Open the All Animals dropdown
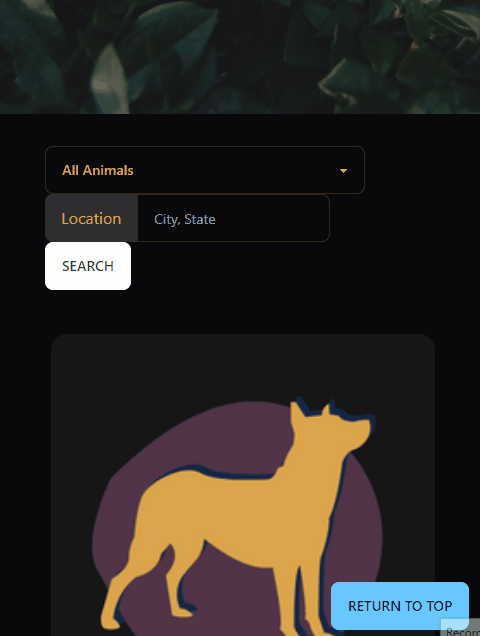 205,170
